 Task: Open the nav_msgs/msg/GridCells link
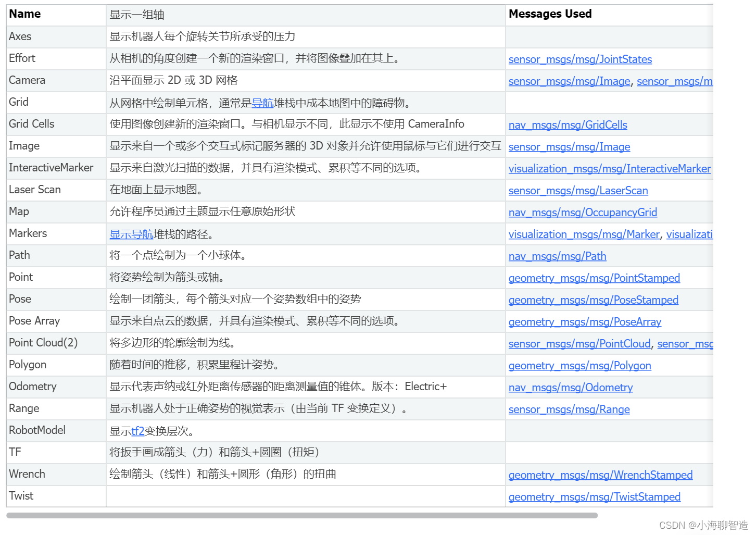coord(568,125)
